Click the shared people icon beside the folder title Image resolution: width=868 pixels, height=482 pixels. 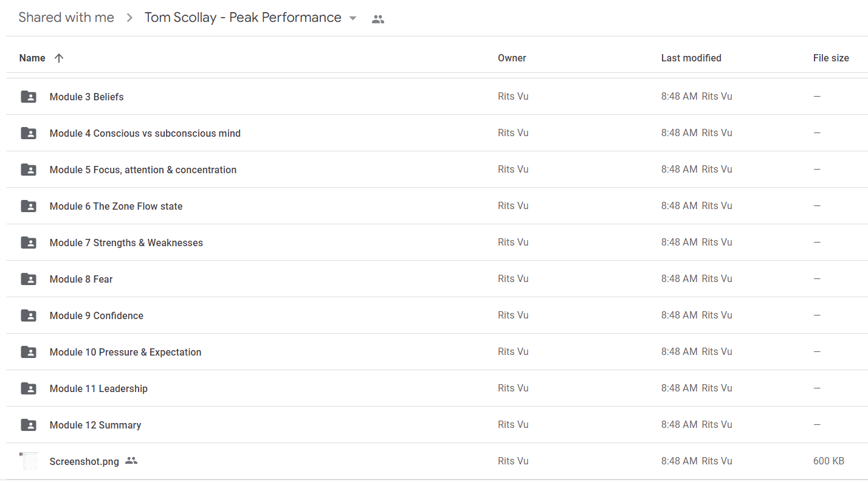[x=378, y=19]
